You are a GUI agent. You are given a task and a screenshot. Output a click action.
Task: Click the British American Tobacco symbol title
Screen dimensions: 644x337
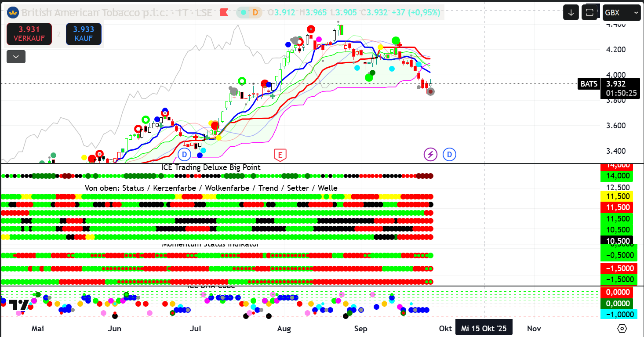[95, 13]
